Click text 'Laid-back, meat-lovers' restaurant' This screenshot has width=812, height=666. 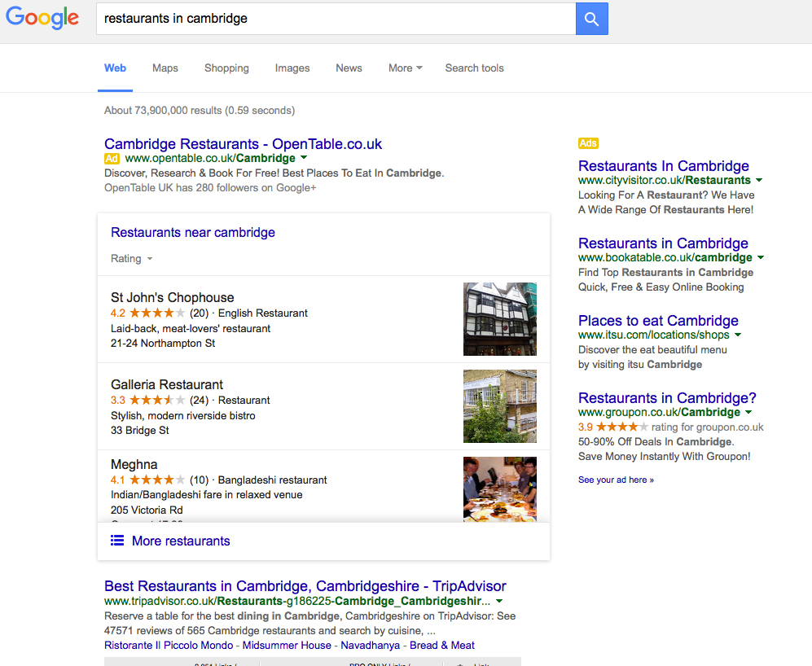(x=191, y=328)
